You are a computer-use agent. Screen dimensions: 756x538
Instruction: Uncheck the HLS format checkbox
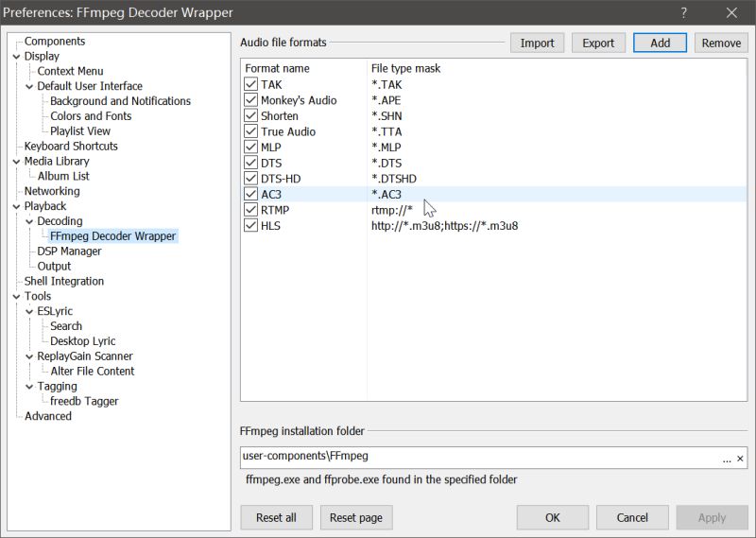pyautogui.click(x=250, y=225)
